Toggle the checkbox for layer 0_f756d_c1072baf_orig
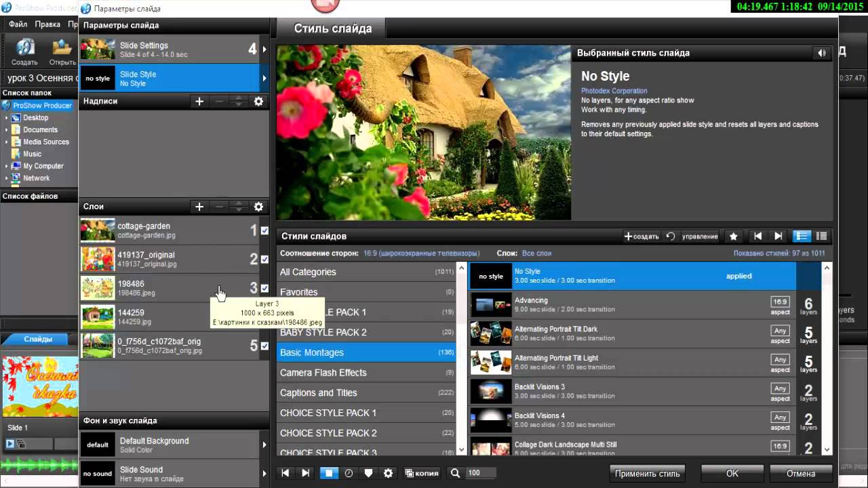This screenshot has width=868, height=488. click(x=264, y=346)
